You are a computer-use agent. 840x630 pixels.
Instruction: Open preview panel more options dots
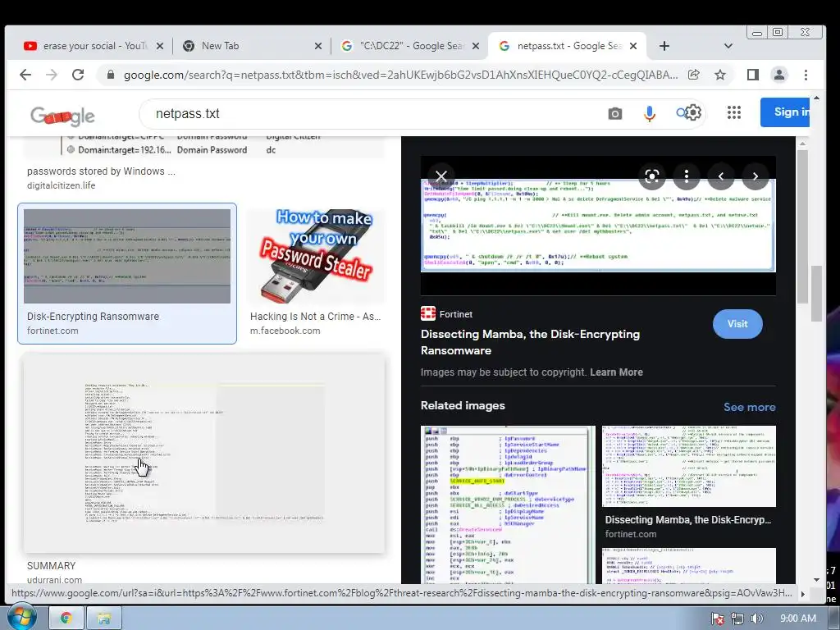coord(687,176)
